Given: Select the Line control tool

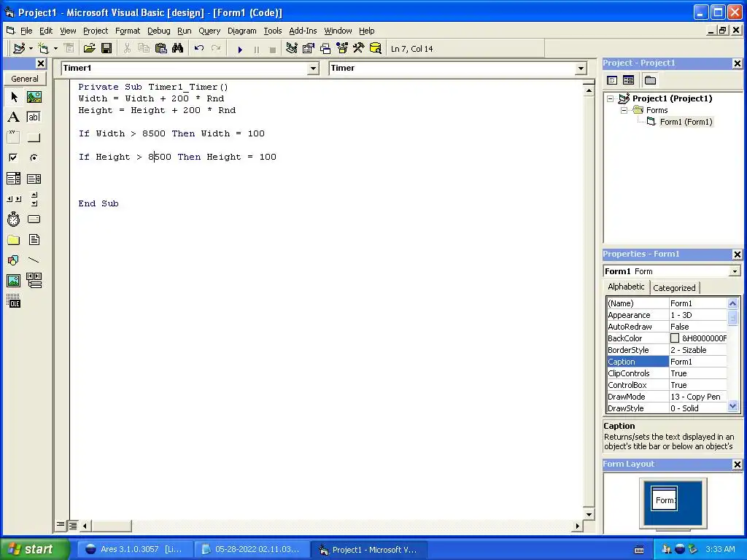Looking at the screenshot, I should tap(34, 260).
